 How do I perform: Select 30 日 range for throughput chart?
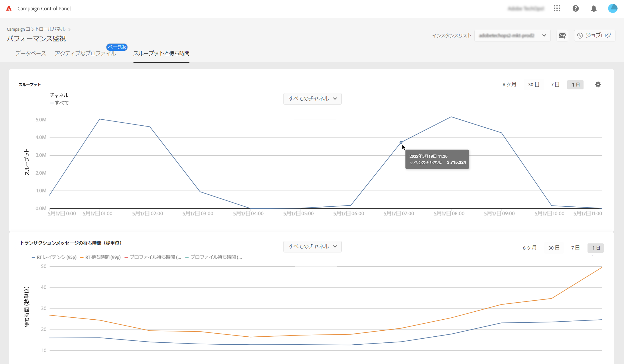pos(533,84)
